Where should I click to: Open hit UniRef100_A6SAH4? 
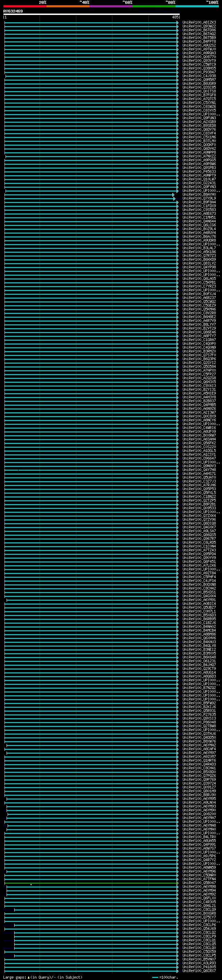[199, 439]
